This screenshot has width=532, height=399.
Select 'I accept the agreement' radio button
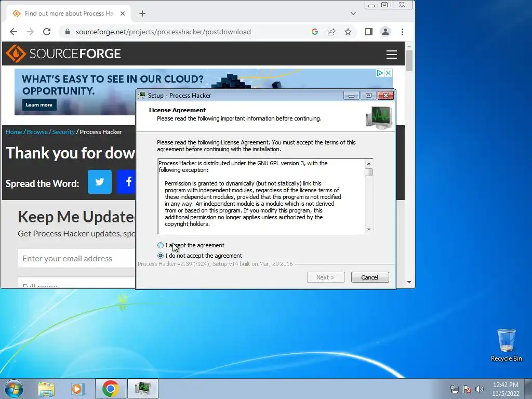tap(161, 245)
